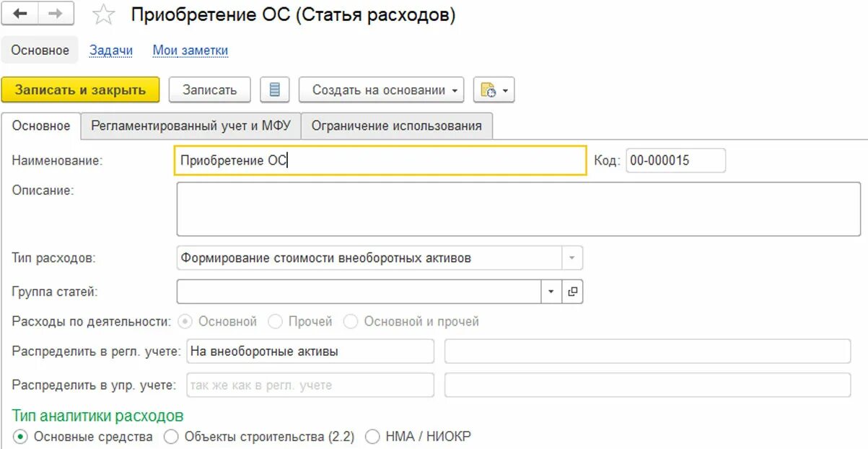868x449 pixels.
Task: Open the Задачи link
Action: pyautogui.click(x=111, y=51)
